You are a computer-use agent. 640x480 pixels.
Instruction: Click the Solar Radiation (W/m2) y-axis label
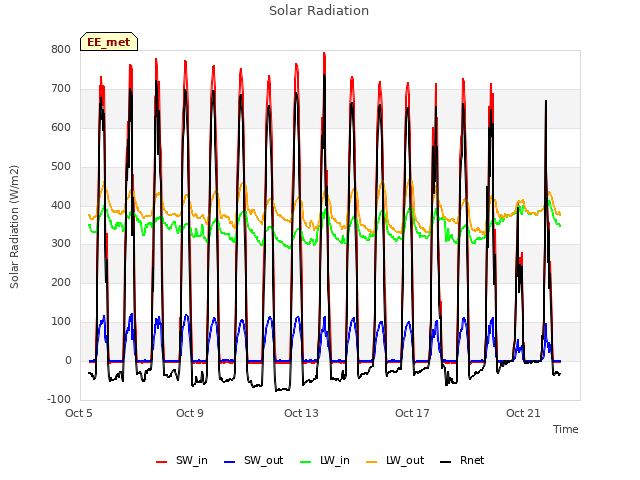point(14,227)
